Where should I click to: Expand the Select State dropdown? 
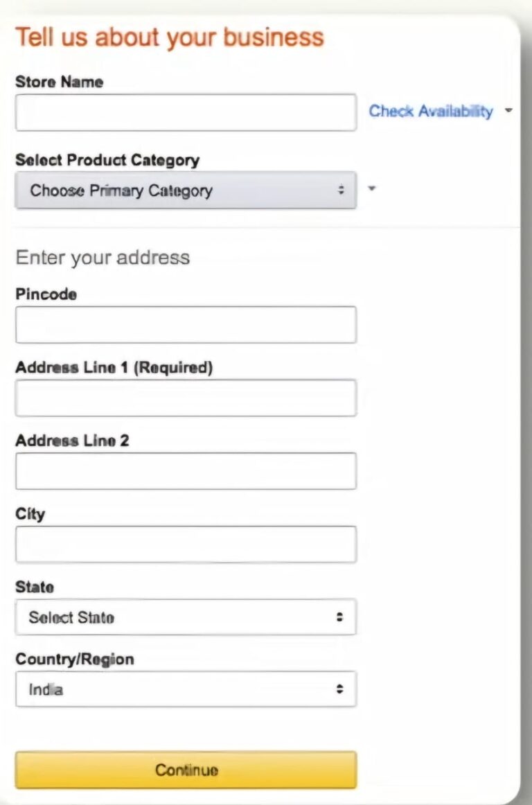pos(186,617)
